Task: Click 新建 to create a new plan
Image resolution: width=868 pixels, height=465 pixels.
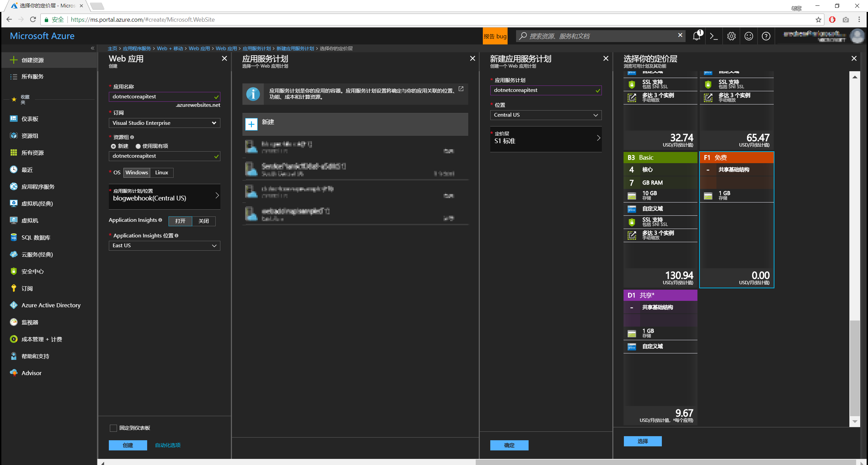Action: (x=355, y=124)
